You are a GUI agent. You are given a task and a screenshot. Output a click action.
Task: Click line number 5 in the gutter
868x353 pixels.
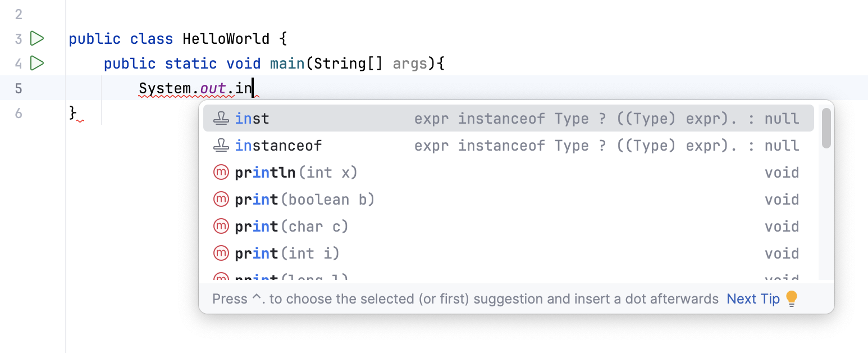click(17, 88)
